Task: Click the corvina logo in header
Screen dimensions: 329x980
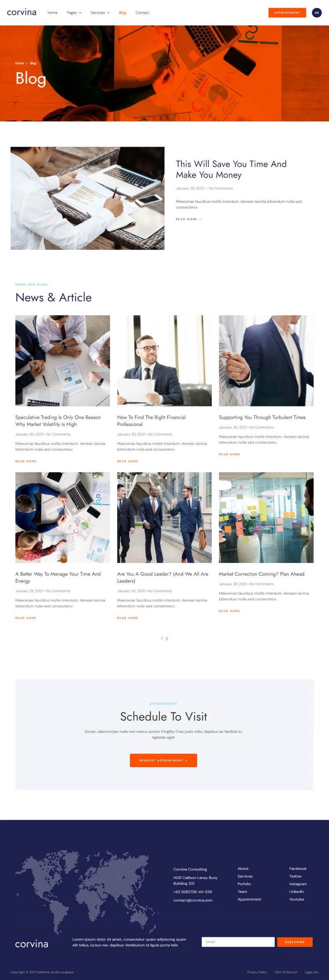Action: coord(22,12)
